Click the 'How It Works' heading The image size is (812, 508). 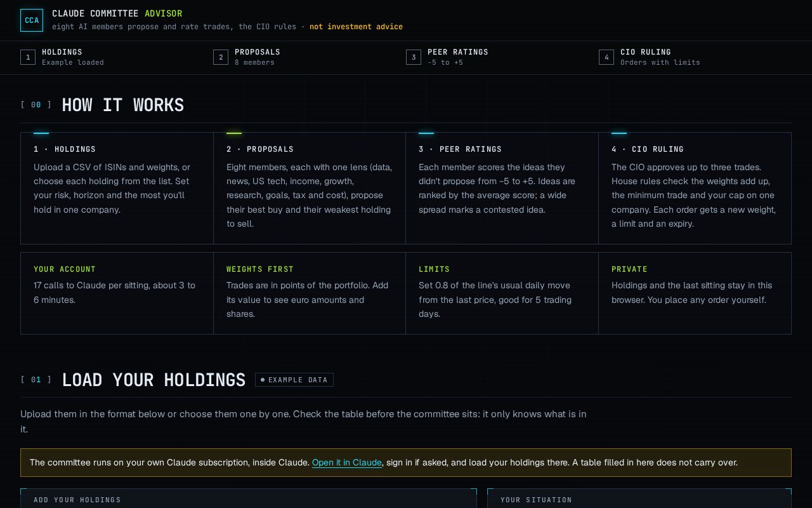pos(122,105)
